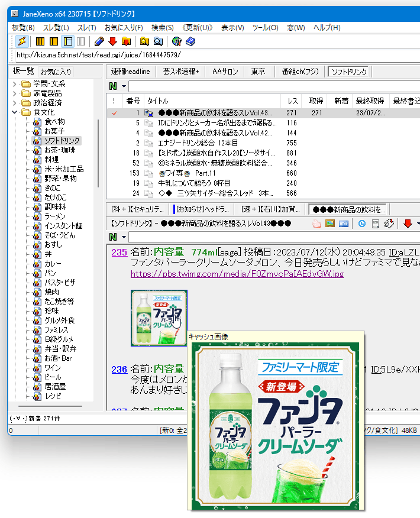Select the ビール board

(53, 377)
